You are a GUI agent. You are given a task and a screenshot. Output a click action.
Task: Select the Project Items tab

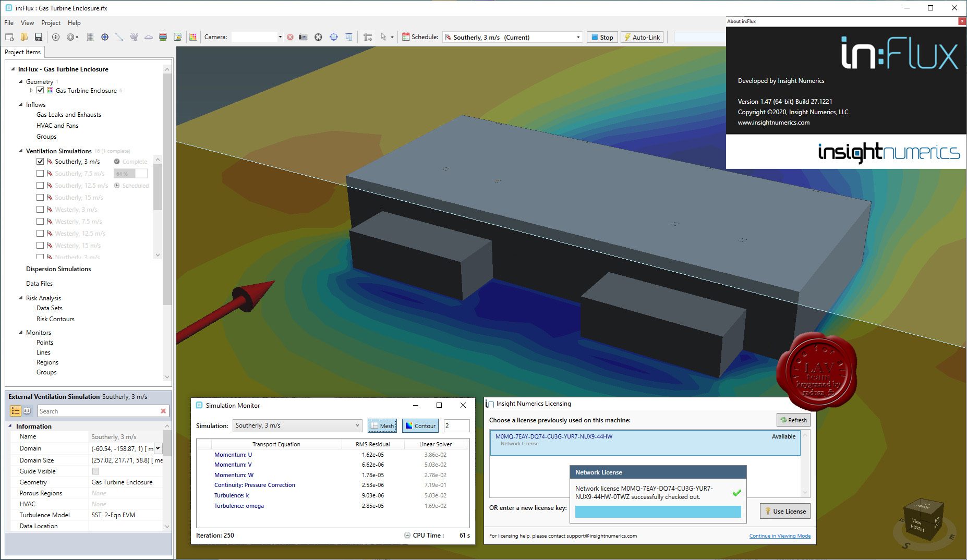(x=22, y=52)
